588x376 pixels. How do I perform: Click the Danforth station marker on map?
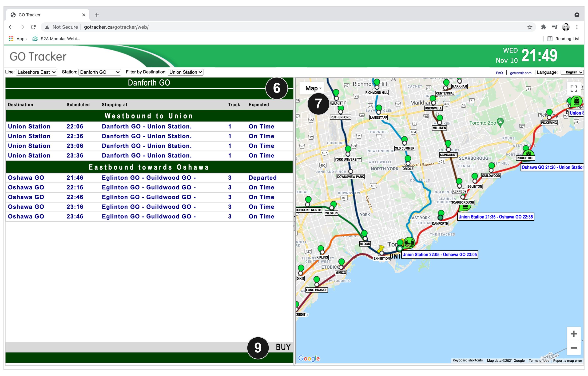(441, 217)
